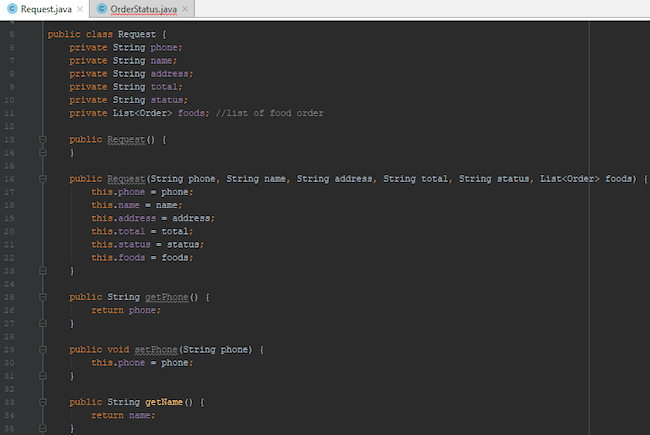Click the Request constructor name on line 16
This screenshot has height=435, width=650.
tap(126, 179)
